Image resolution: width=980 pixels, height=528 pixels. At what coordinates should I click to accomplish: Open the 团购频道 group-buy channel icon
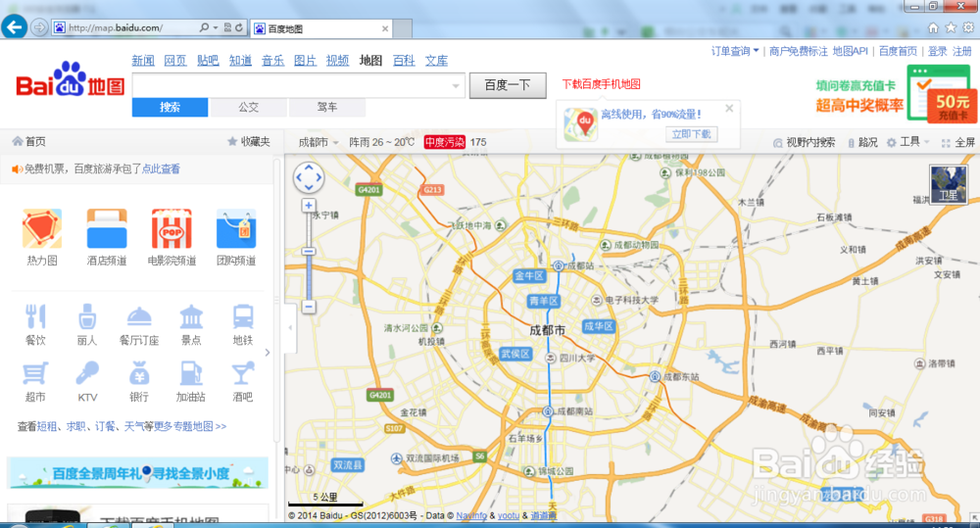coord(236,228)
